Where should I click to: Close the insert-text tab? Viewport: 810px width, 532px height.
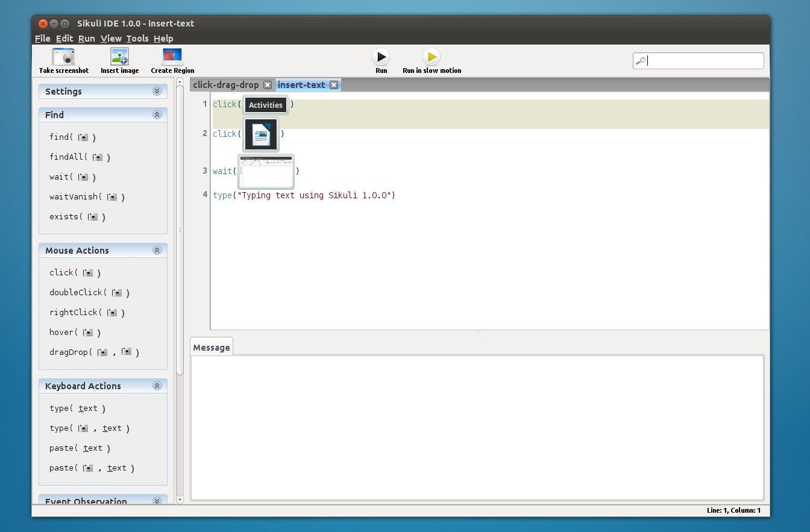333,85
